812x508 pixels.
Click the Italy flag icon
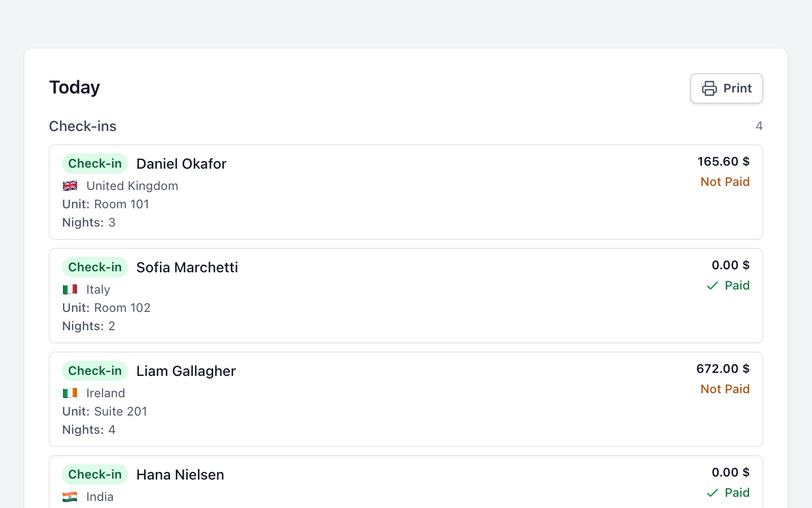pyautogui.click(x=70, y=290)
